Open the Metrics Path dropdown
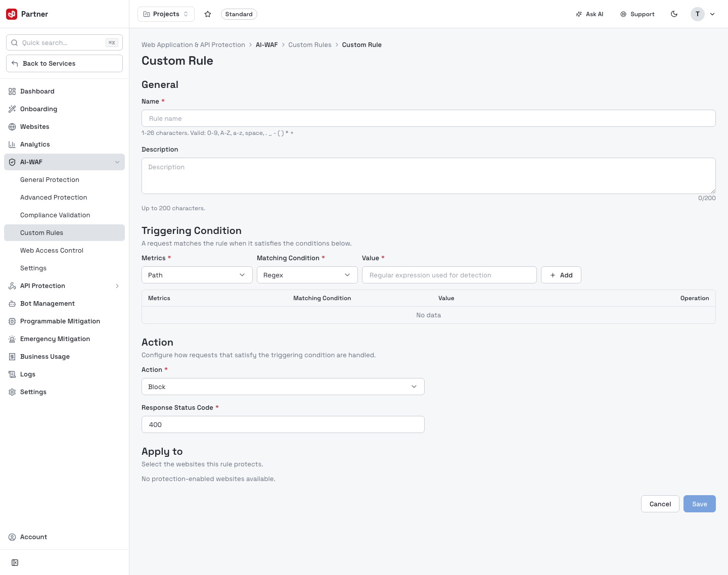The height and width of the screenshot is (575, 728). (x=197, y=275)
